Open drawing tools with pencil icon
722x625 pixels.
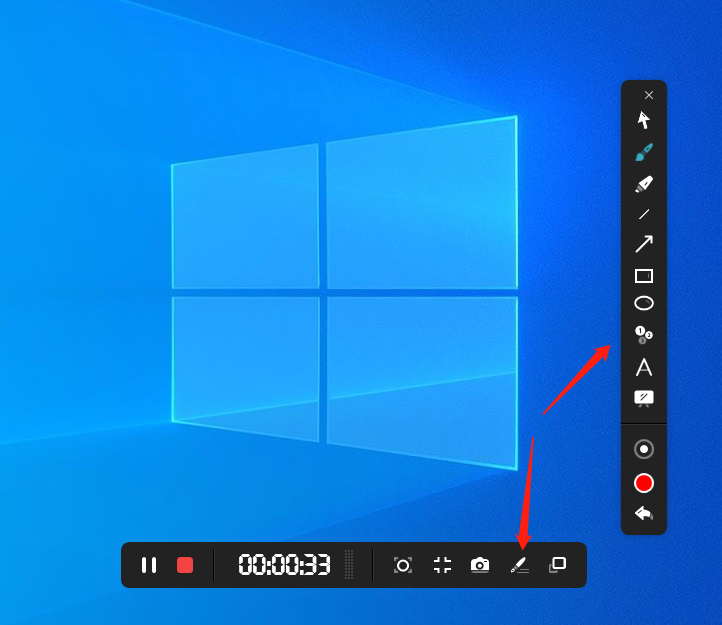coord(520,565)
